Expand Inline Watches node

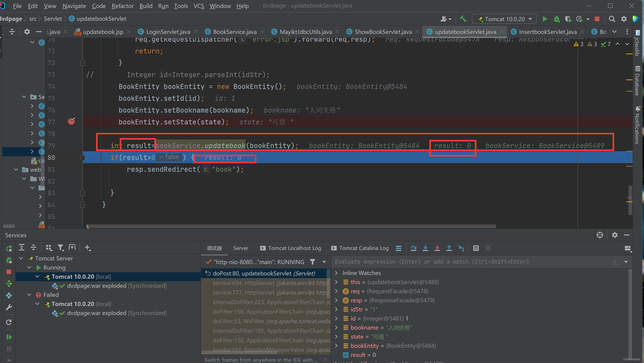coord(336,273)
